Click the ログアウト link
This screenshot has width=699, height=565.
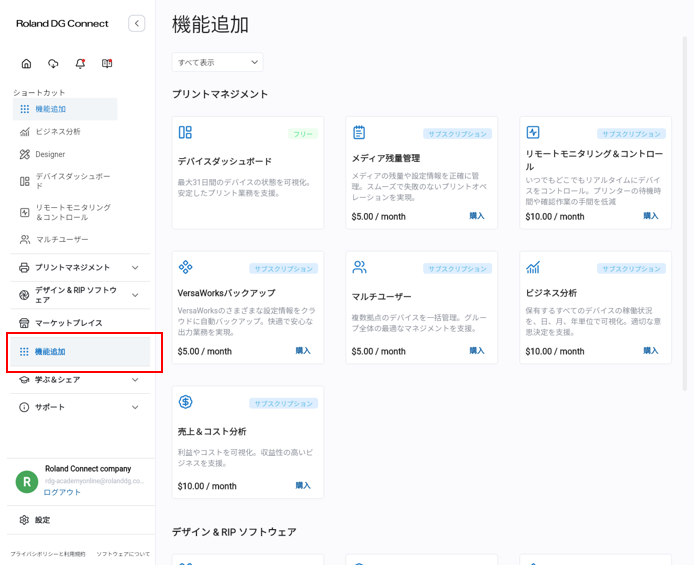click(62, 492)
